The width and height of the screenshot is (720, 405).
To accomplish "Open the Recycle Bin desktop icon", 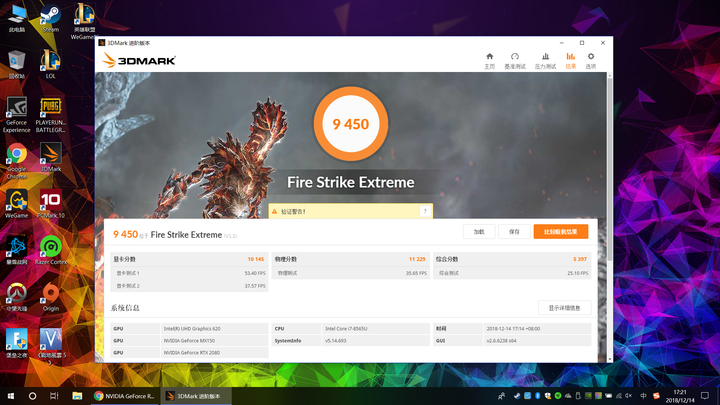I will [17, 65].
